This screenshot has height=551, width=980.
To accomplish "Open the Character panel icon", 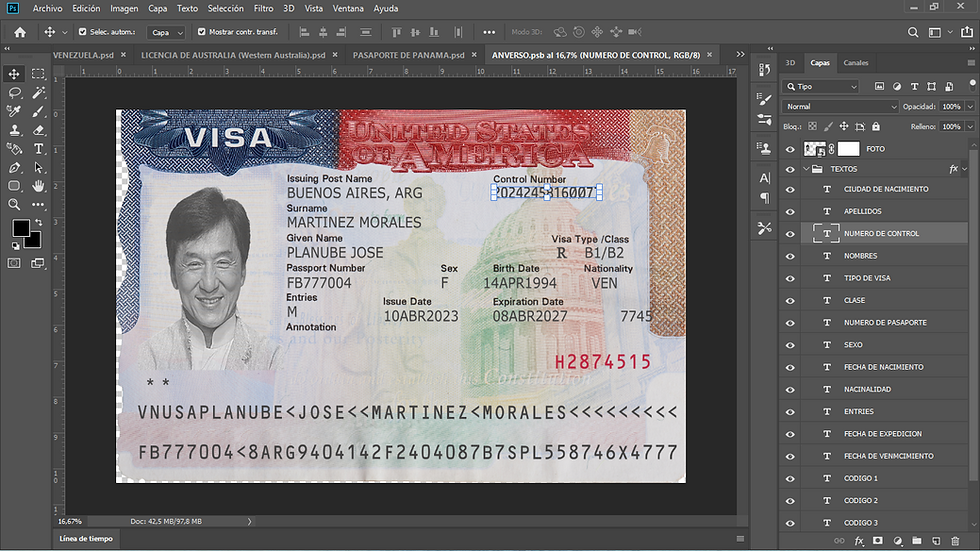I will click(x=764, y=178).
